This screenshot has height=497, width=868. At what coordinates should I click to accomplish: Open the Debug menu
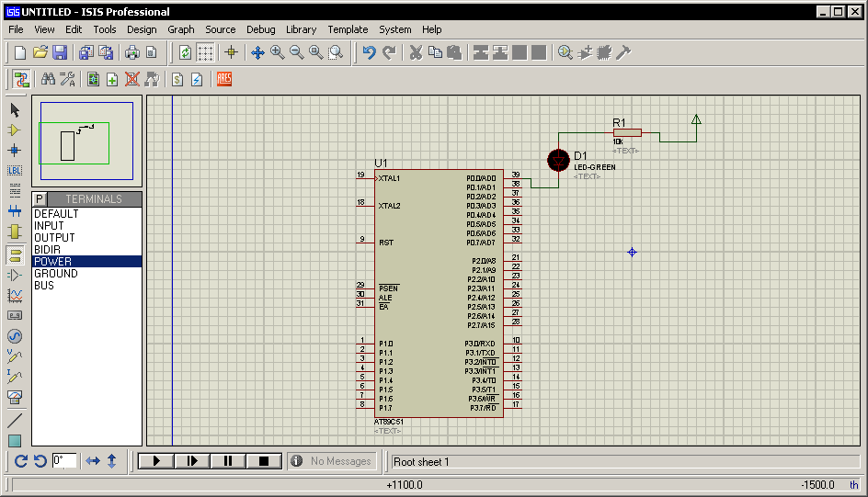pos(261,29)
